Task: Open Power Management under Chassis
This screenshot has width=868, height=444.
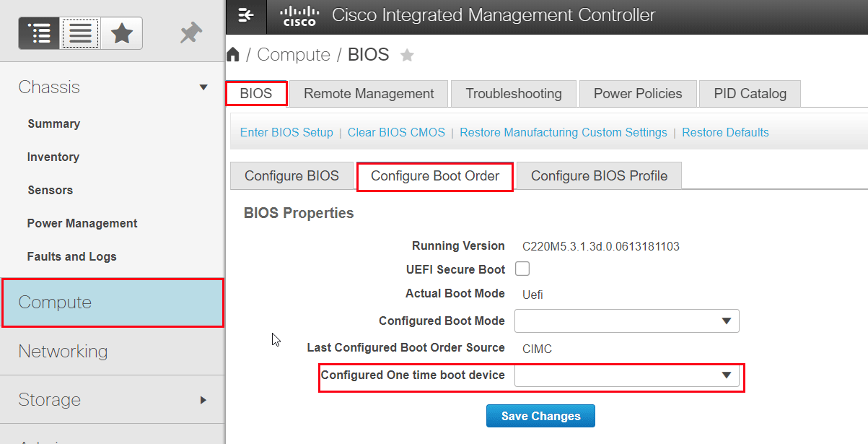Action: [x=82, y=223]
